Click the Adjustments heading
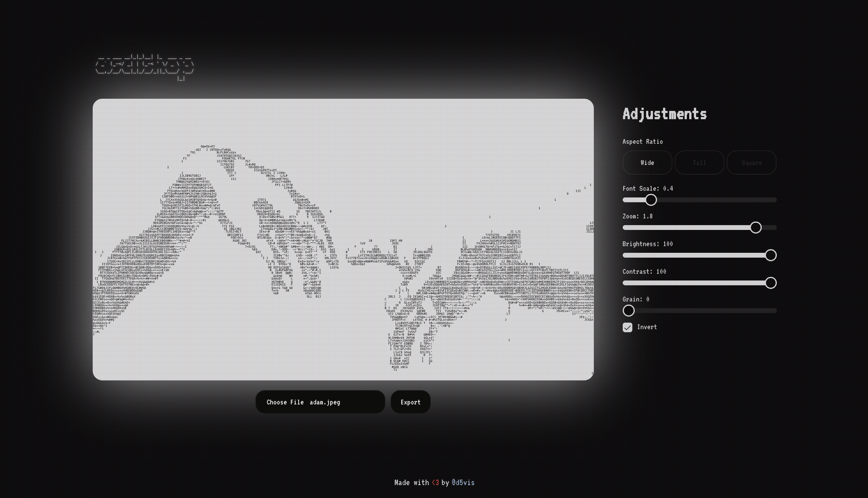 (x=665, y=114)
